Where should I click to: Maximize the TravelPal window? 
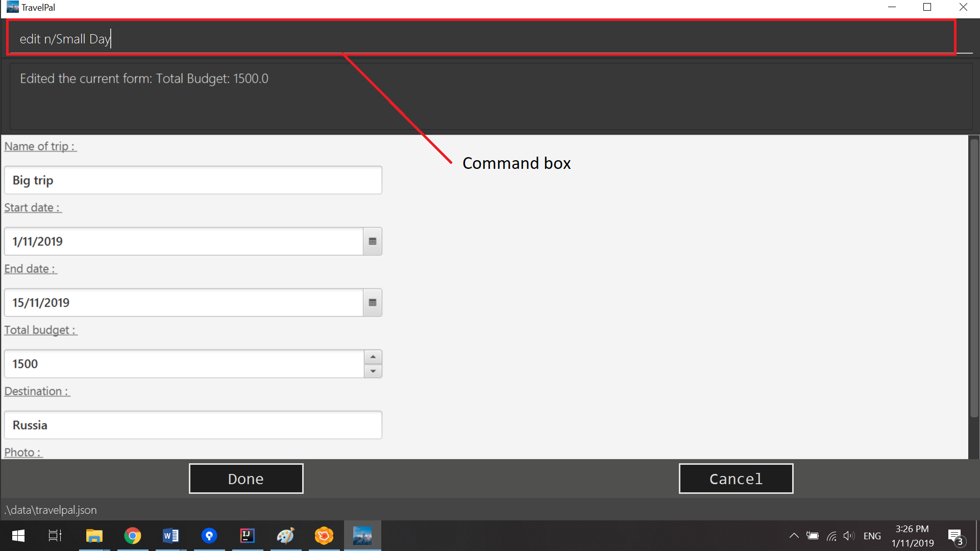(x=927, y=7)
